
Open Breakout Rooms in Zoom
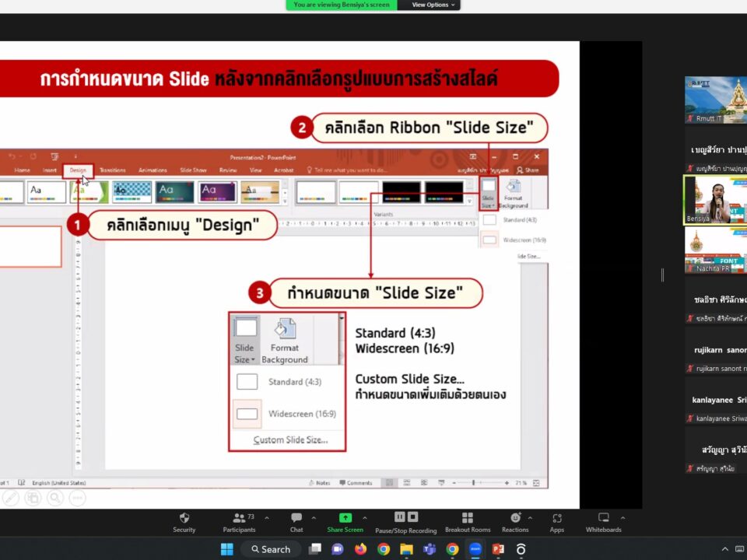coord(468,523)
